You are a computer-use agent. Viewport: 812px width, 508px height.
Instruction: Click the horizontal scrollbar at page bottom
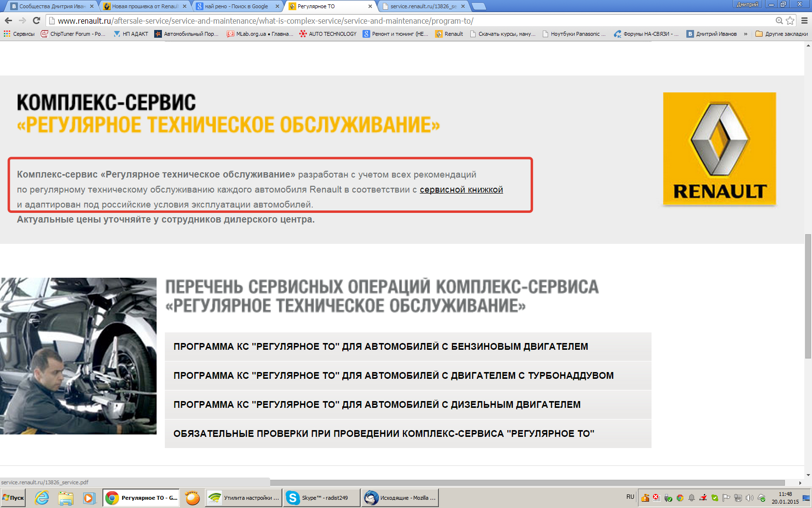click(x=527, y=482)
